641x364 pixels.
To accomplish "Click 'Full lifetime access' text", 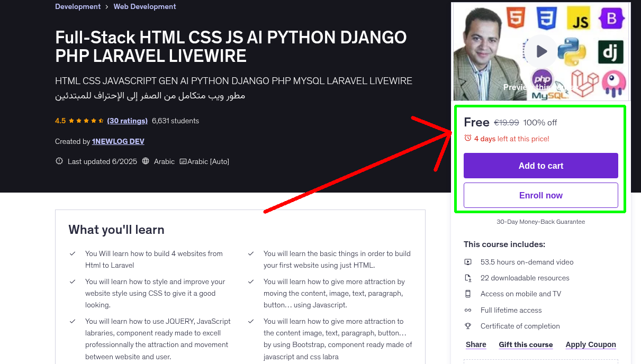I will 511,310.
